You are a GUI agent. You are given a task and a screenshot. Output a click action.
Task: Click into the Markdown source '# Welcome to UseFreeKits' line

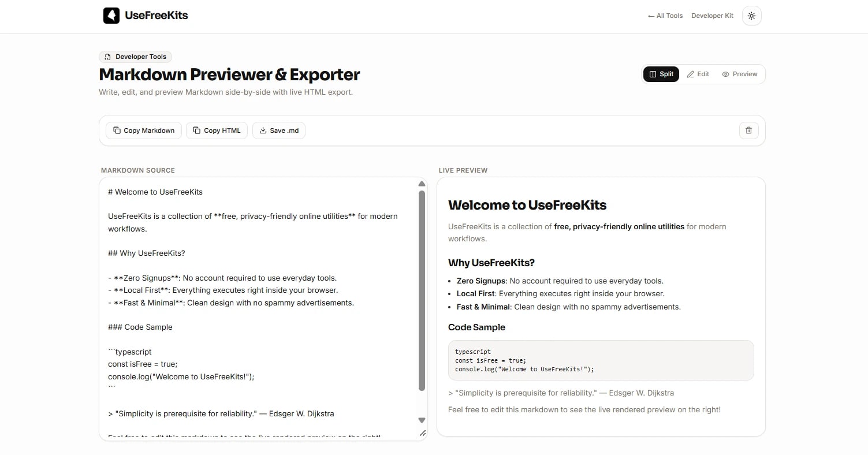155,192
